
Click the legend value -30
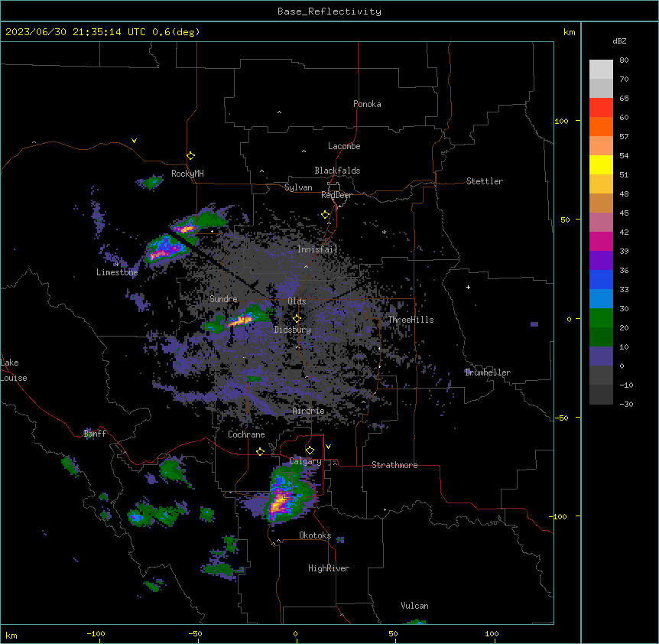626,405
